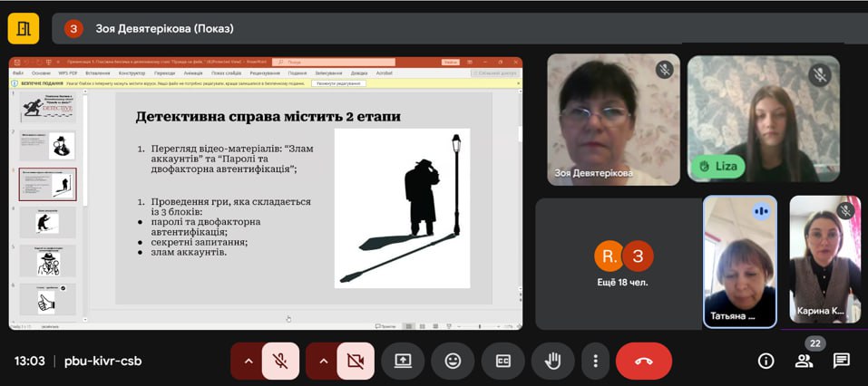Open the present screen option
The image size is (868, 386).
coord(403,361)
